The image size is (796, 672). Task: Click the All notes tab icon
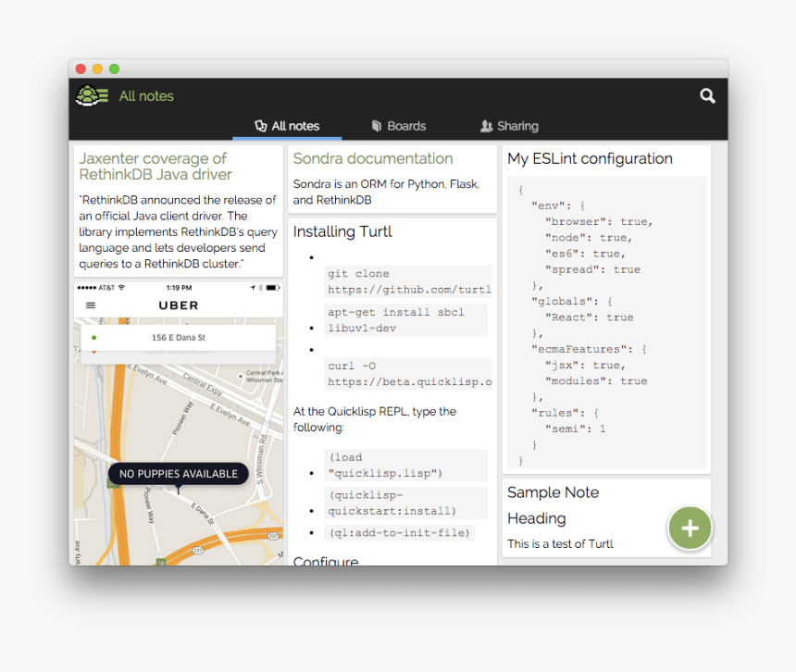[x=261, y=126]
